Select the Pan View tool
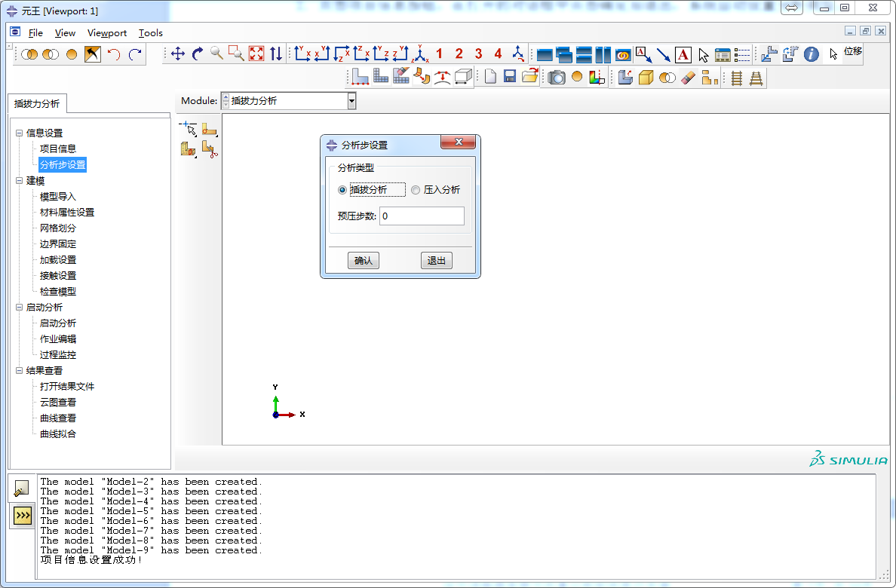Screen dimensions: 896x588 click(x=178, y=54)
